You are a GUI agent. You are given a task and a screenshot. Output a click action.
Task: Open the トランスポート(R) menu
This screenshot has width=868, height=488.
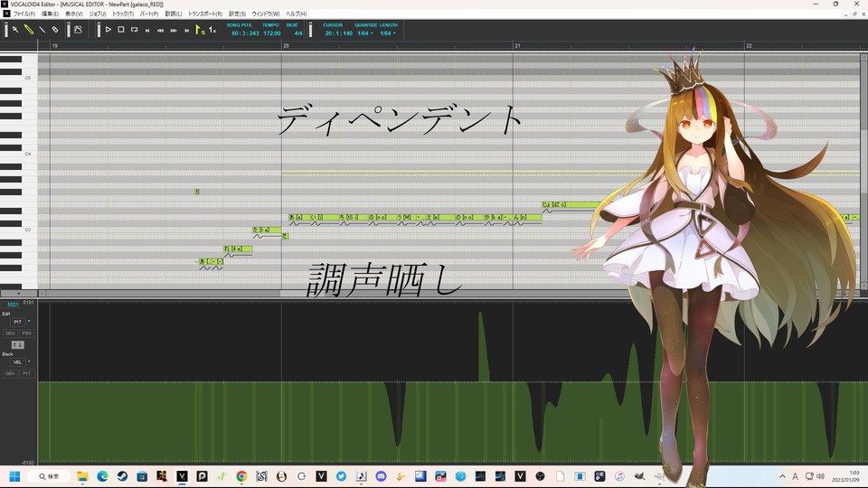click(x=205, y=14)
